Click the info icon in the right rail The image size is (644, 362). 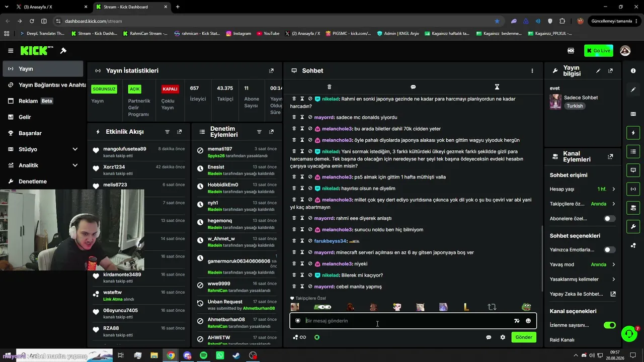[633, 71]
